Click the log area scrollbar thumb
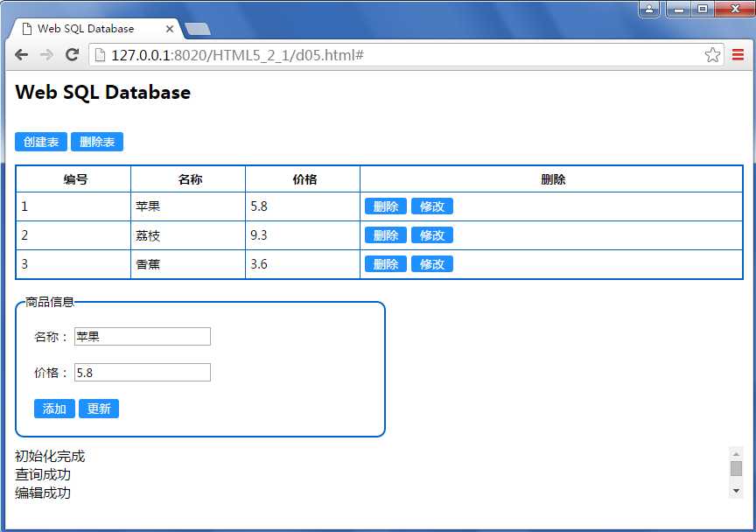Viewport: 756px width, 532px height. coord(736,468)
